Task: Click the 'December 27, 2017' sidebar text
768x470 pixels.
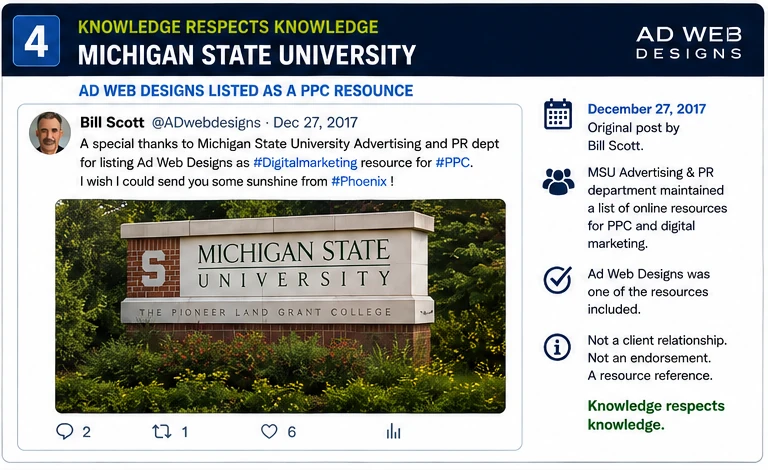Action: pyautogui.click(x=647, y=109)
